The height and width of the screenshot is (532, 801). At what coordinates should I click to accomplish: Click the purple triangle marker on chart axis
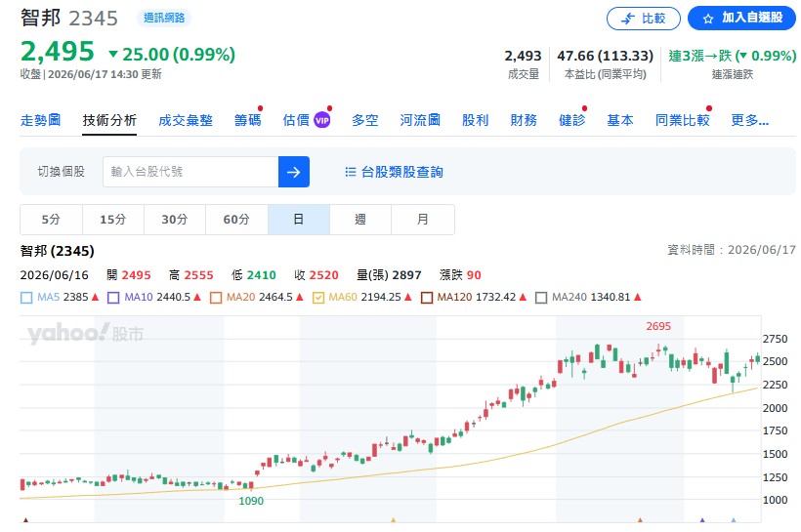click(702, 520)
